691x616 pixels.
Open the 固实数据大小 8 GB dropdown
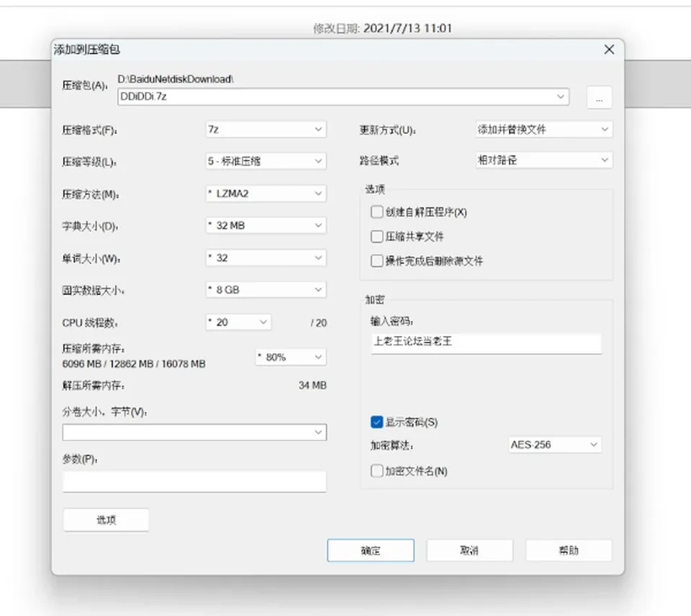click(x=266, y=290)
